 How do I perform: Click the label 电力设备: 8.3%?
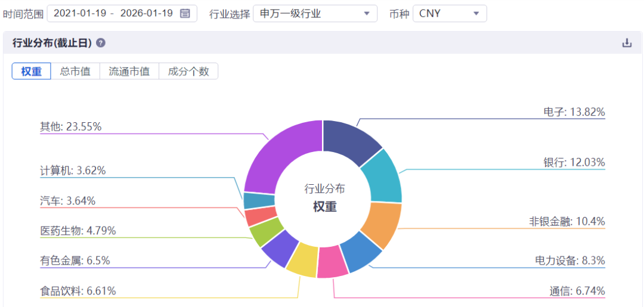(570, 261)
